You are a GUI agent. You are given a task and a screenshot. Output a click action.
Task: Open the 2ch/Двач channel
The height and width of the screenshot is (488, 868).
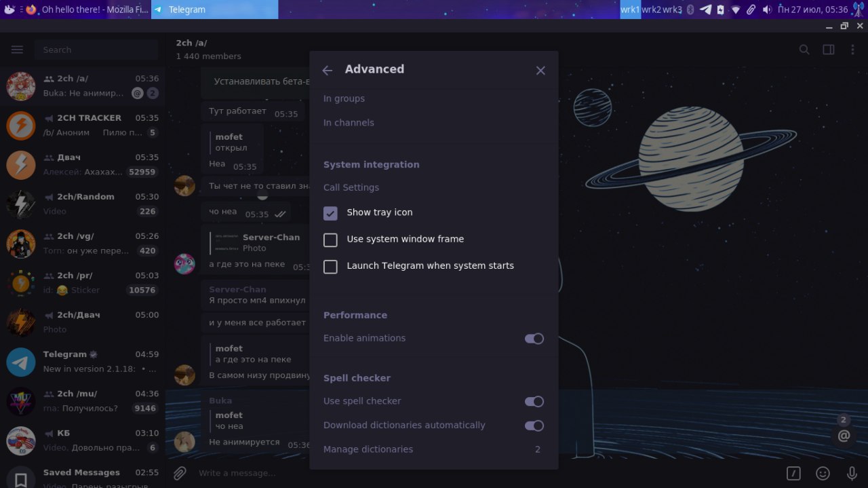82,322
